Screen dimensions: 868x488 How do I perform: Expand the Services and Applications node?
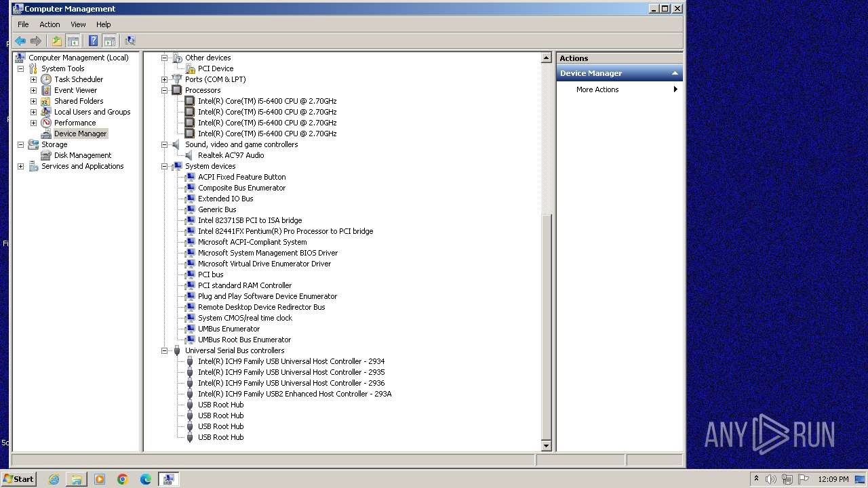pos(20,166)
